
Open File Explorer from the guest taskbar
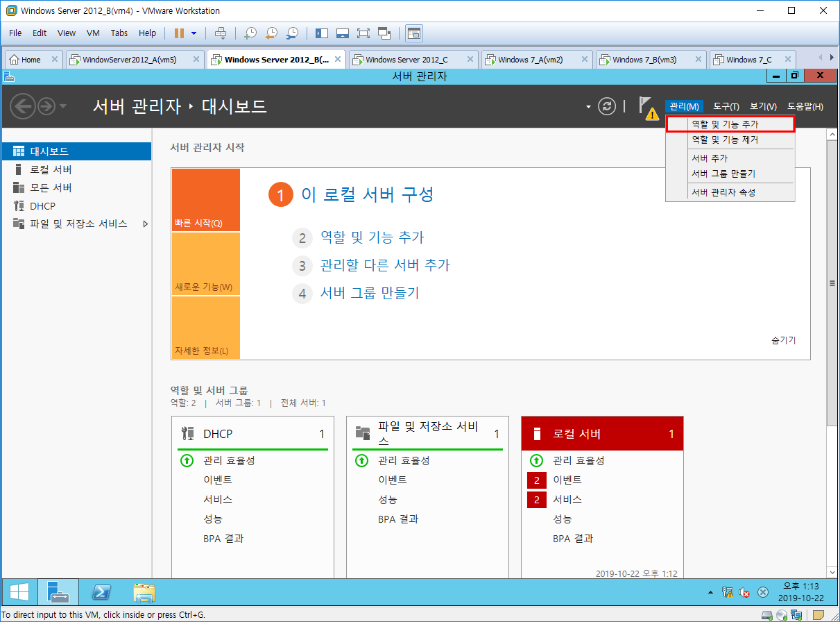(144, 591)
